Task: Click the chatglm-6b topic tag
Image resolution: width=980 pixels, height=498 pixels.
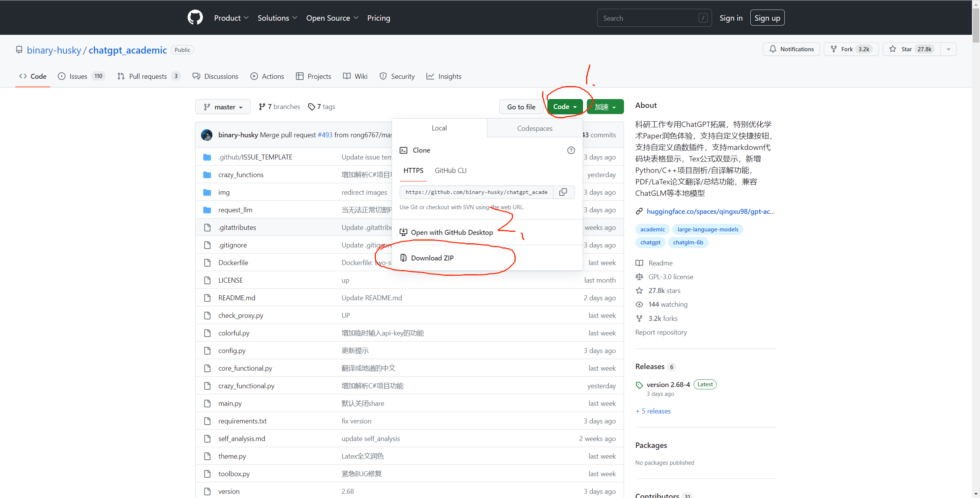Action: pos(688,242)
